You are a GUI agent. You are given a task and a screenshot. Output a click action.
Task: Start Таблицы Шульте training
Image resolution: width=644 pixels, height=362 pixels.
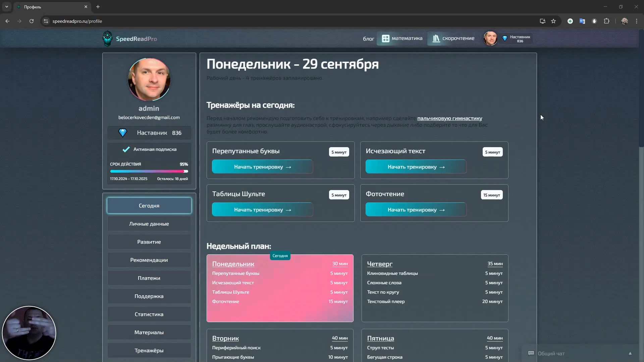click(x=262, y=209)
